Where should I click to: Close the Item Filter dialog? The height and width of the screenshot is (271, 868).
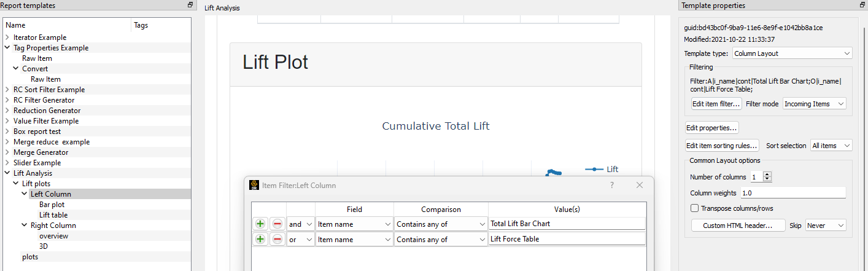point(640,185)
